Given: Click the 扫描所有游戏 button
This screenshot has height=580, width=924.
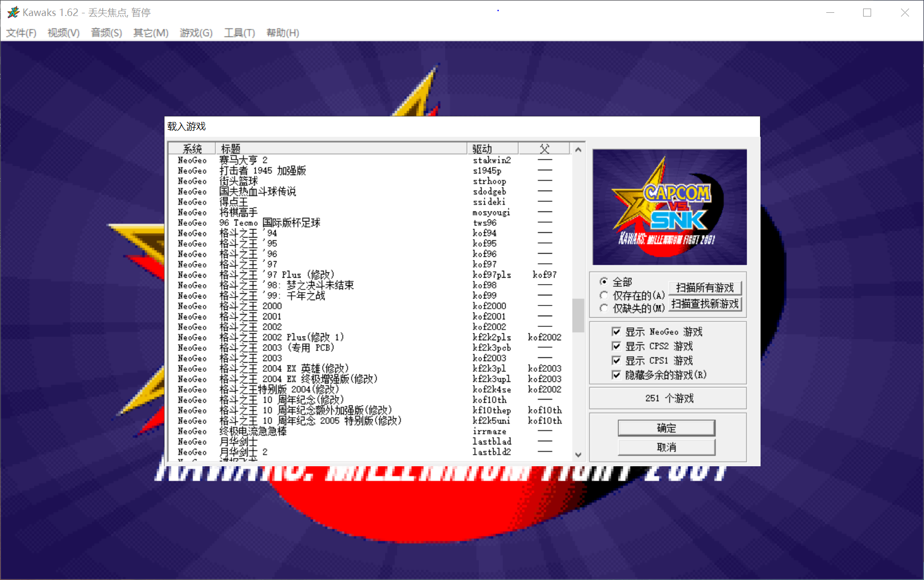Looking at the screenshot, I should pyautogui.click(x=704, y=287).
